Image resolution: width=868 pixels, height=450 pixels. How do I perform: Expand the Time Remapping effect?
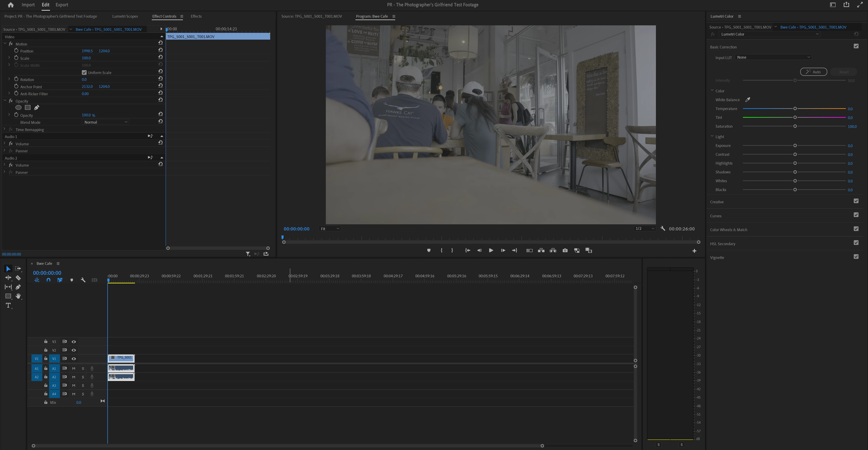coord(5,129)
